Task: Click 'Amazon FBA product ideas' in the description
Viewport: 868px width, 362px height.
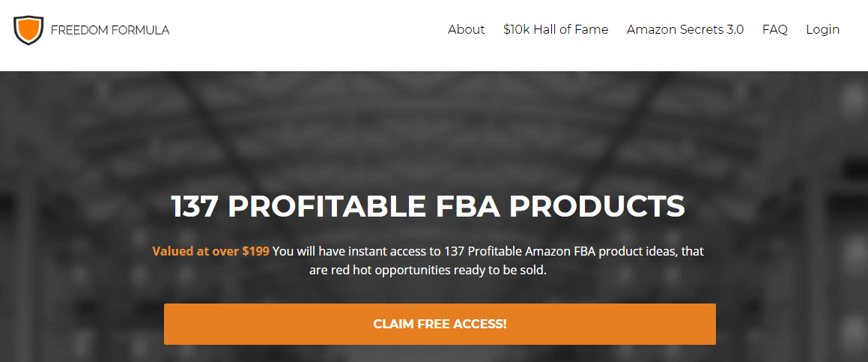Action: [x=589, y=251]
